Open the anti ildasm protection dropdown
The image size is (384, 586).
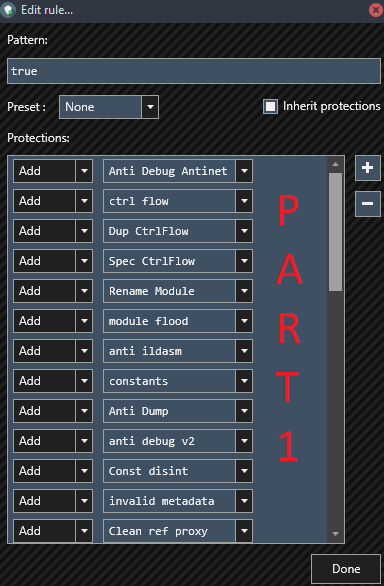pyautogui.click(x=178, y=351)
